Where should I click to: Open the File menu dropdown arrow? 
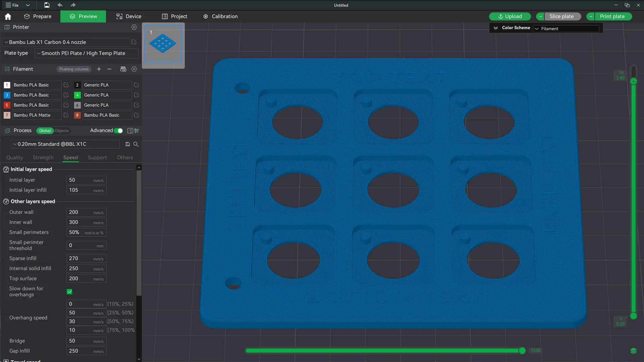(x=28, y=5)
